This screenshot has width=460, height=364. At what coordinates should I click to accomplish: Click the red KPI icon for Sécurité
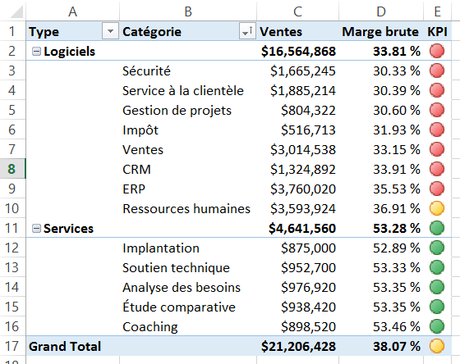[437, 71]
